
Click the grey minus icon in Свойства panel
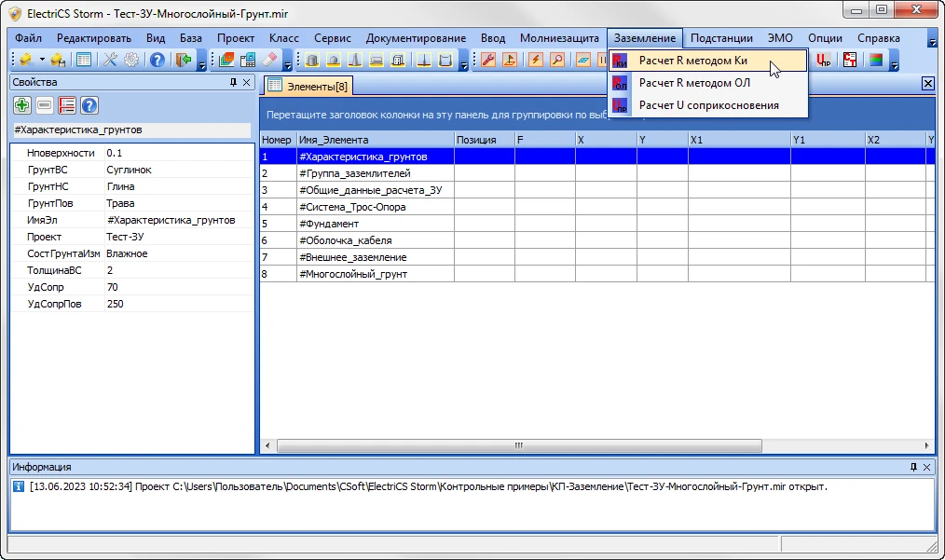point(45,105)
